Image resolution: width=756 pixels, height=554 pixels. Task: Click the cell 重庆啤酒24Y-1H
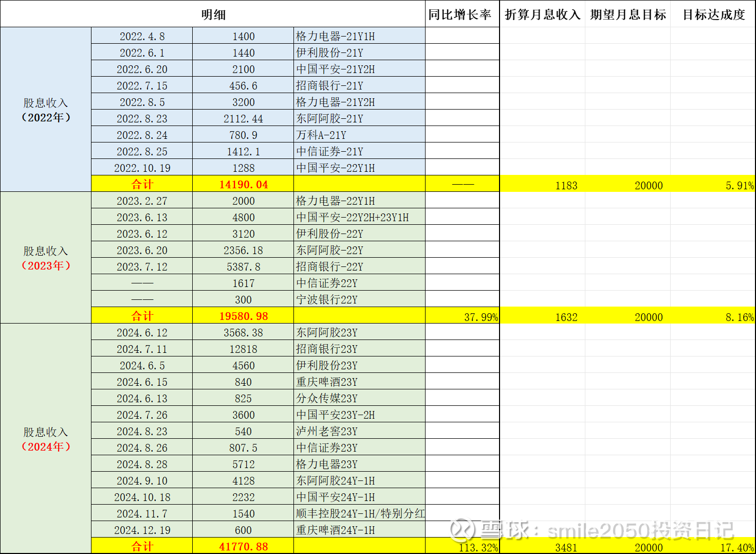pos(359,530)
